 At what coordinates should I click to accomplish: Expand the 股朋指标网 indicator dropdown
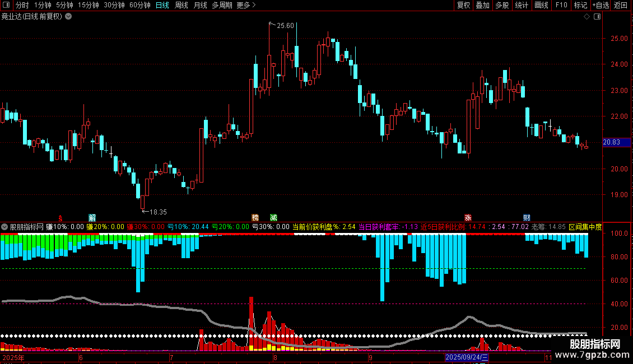pos(4,227)
